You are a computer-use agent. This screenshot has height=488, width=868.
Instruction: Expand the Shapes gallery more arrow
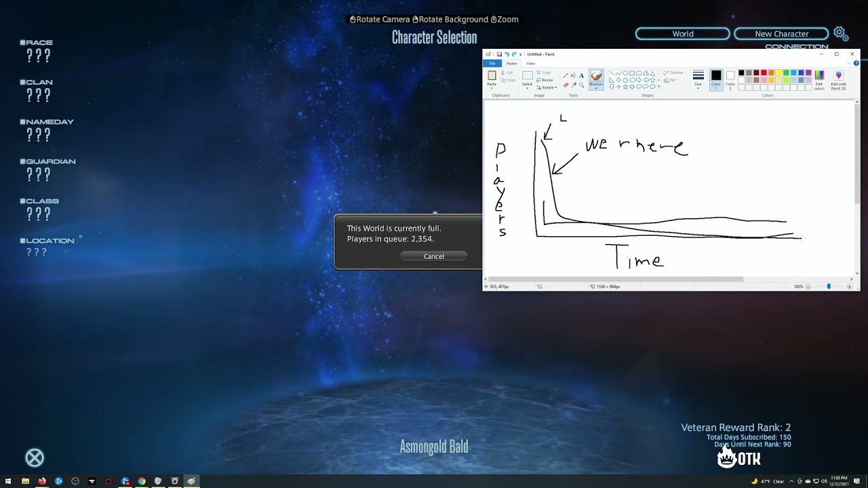[x=659, y=87]
